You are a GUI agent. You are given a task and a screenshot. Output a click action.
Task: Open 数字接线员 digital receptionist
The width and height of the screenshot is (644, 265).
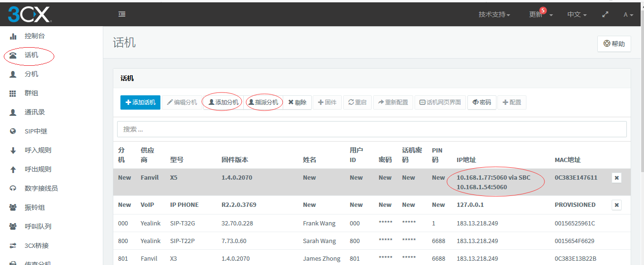pos(41,189)
